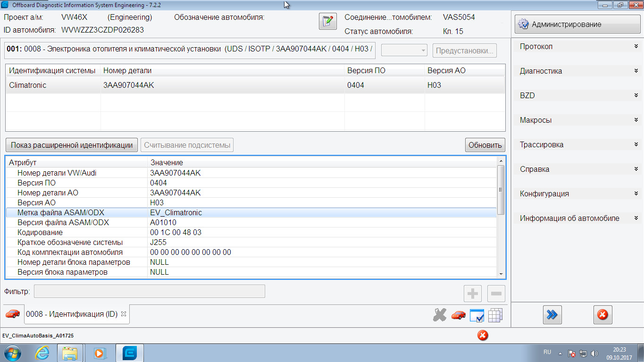Image resolution: width=644 pixels, height=362 pixels.
Task: Click the Идентификация системы column header
Action: point(53,71)
